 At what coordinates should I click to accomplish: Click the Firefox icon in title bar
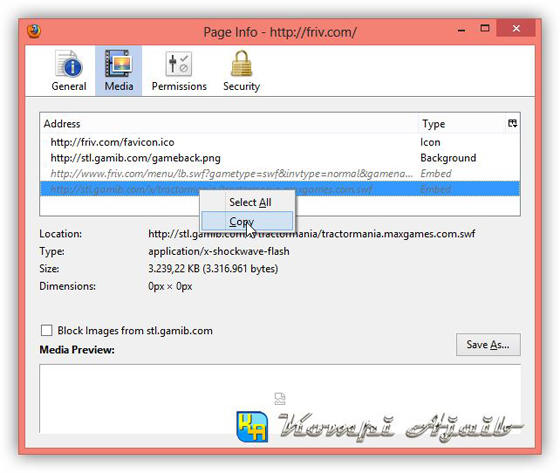34,31
